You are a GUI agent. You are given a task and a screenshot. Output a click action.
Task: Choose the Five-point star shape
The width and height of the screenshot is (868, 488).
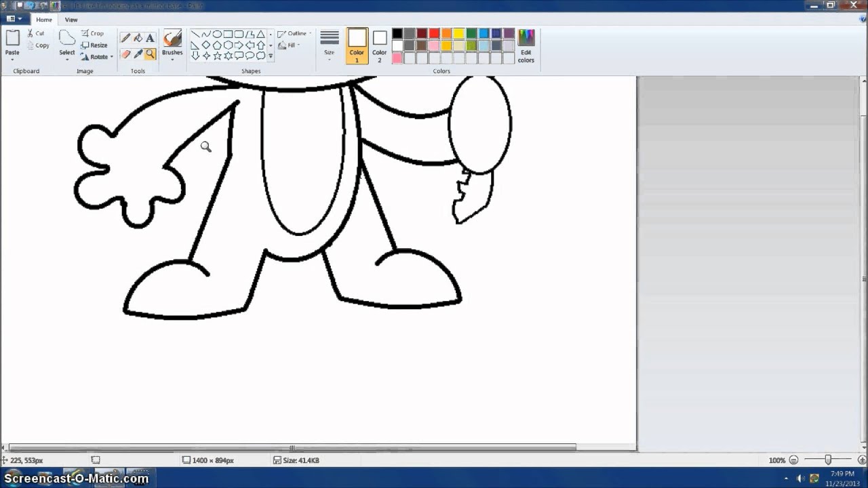click(x=217, y=56)
